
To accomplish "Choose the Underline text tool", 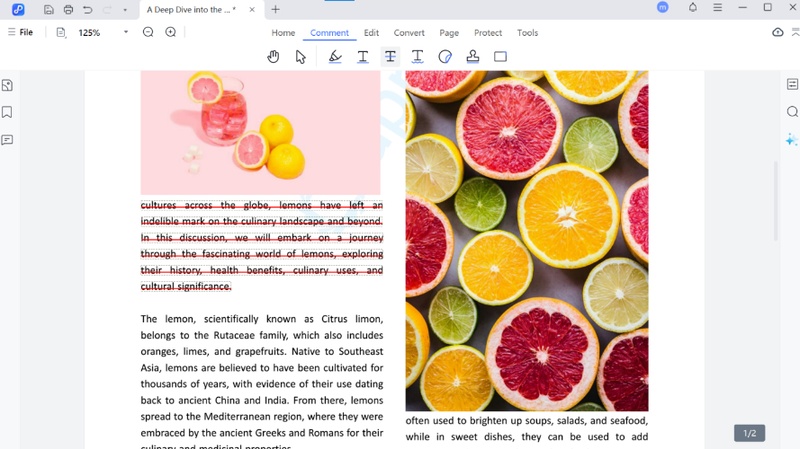I will tap(363, 57).
